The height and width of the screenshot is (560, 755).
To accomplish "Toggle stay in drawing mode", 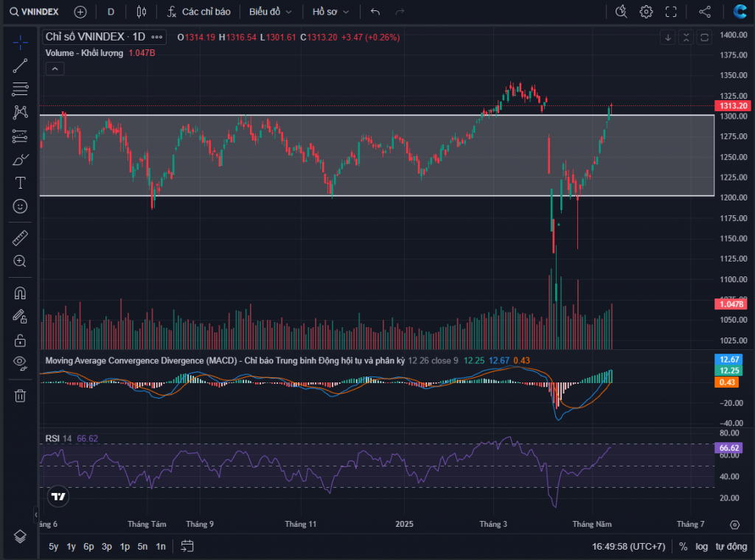I will (x=20, y=317).
